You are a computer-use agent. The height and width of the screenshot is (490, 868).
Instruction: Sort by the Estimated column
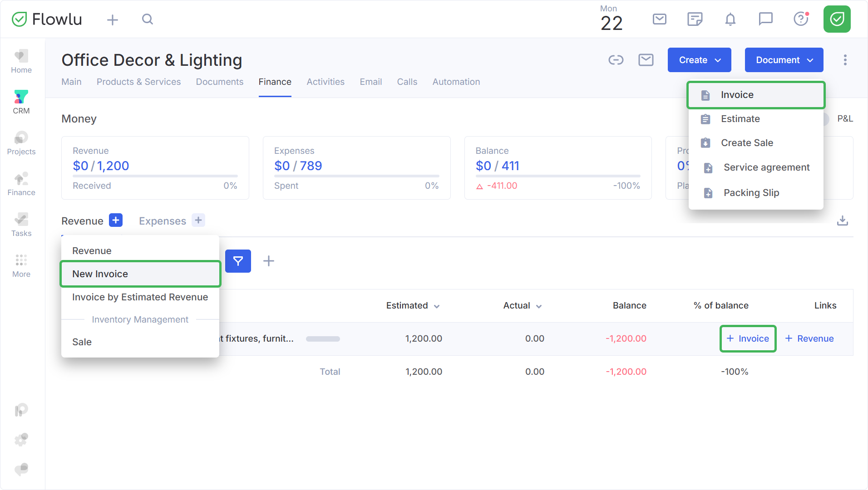pyautogui.click(x=413, y=306)
